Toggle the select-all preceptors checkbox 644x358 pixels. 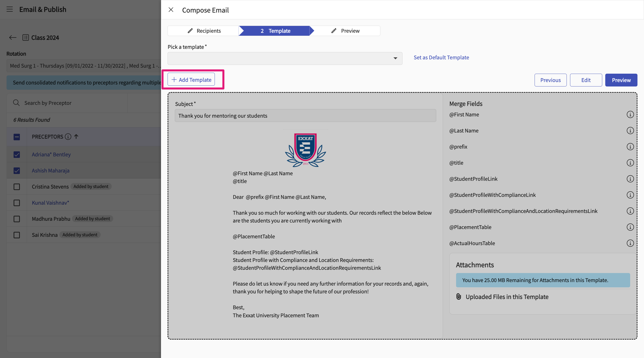click(x=17, y=137)
